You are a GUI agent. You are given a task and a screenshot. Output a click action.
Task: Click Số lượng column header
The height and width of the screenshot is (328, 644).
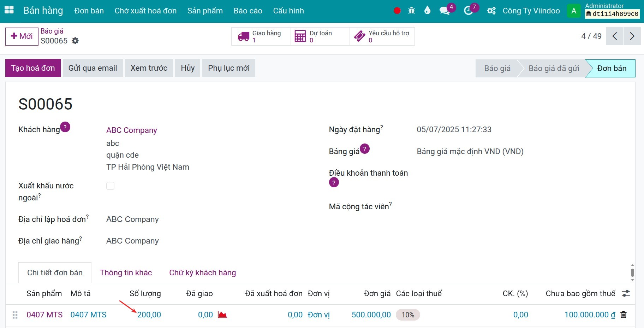pos(145,293)
